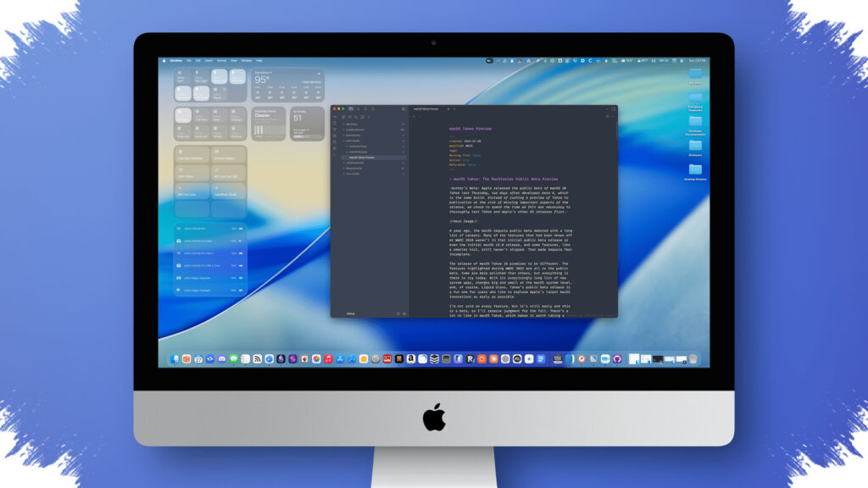
Task: Open Messages from the Dock
Action: (x=234, y=359)
